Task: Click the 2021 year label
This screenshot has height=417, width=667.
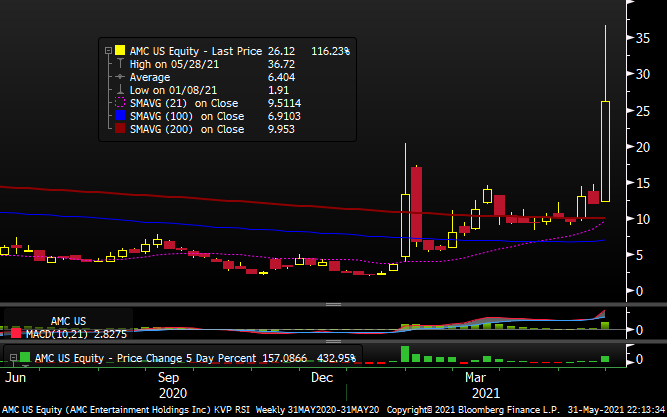Action: 486,393
